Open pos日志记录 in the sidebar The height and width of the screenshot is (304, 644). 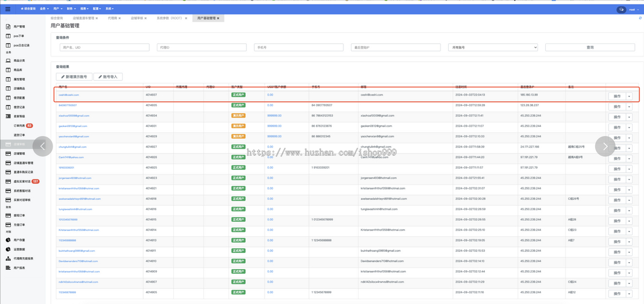(x=21, y=46)
